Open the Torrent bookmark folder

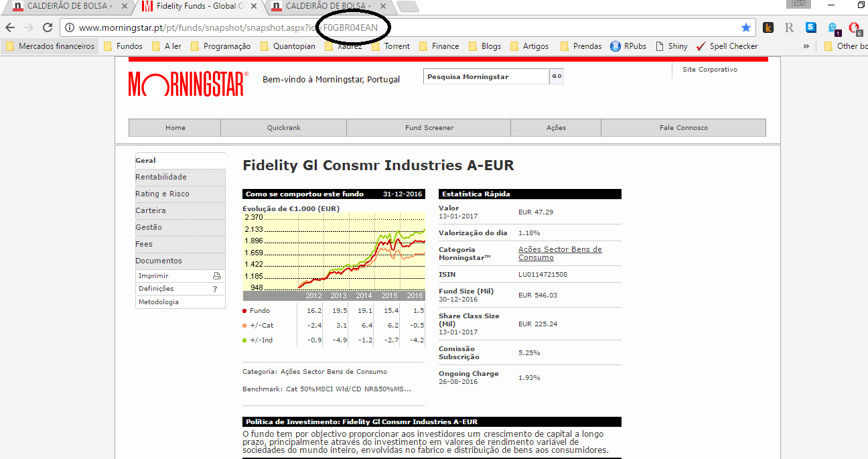click(x=390, y=46)
